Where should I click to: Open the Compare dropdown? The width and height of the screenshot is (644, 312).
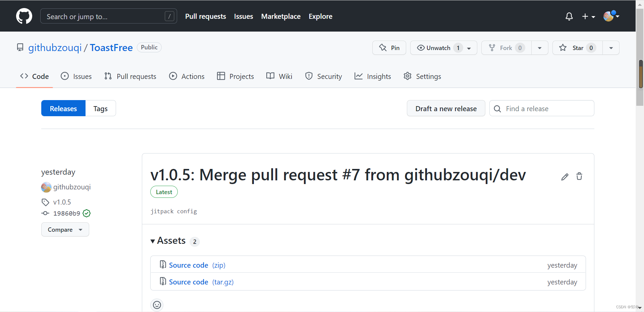65,229
